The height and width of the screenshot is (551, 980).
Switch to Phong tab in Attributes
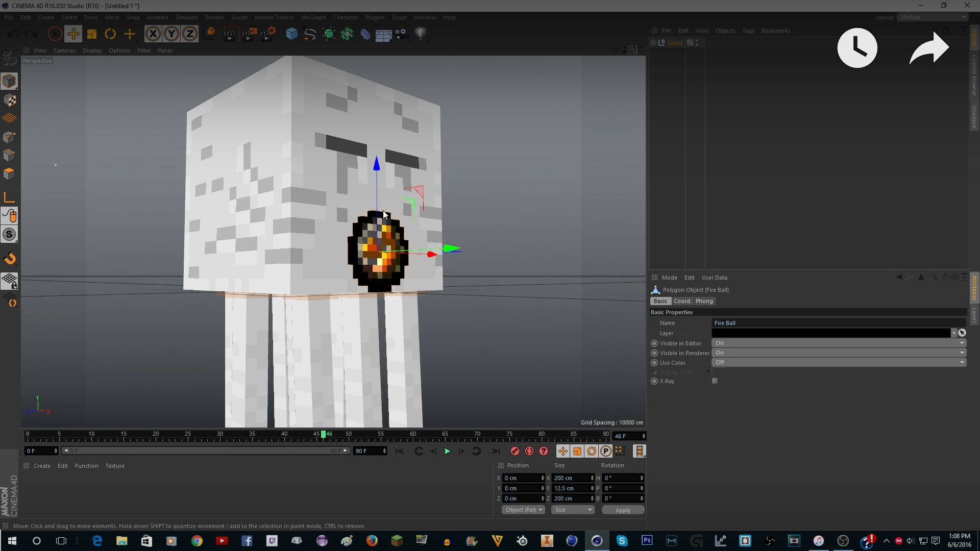coord(704,301)
